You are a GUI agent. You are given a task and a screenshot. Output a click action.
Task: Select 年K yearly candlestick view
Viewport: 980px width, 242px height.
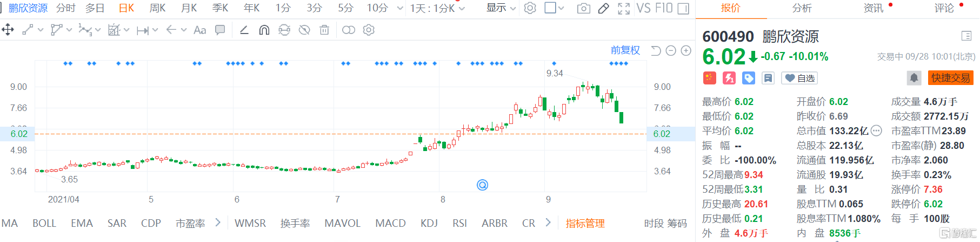click(251, 8)
